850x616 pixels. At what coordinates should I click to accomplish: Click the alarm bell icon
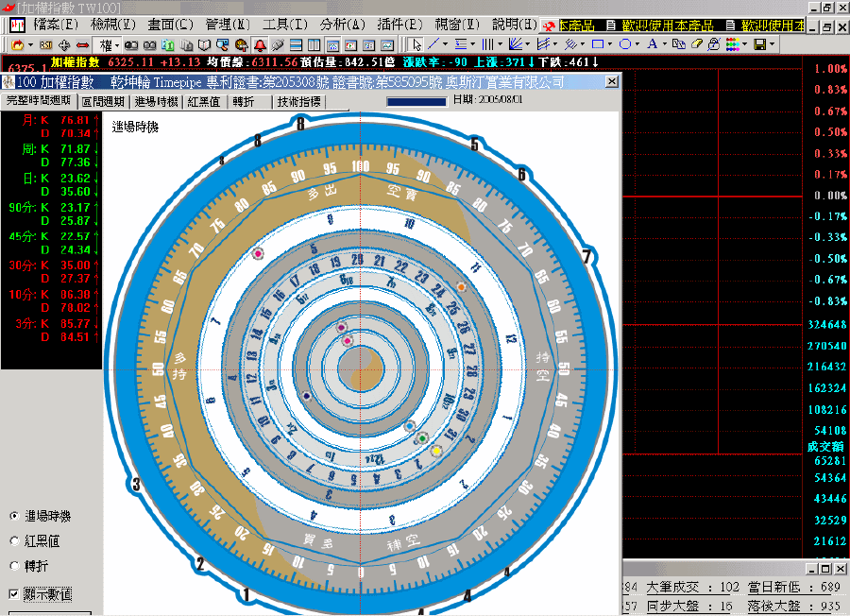click(260, 44)
